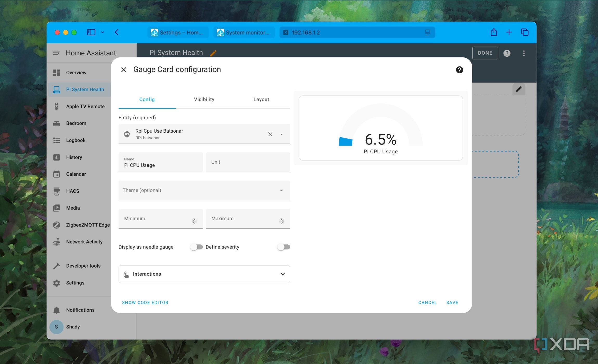Edit the Pi System Health title pencil

coord(213,53)
